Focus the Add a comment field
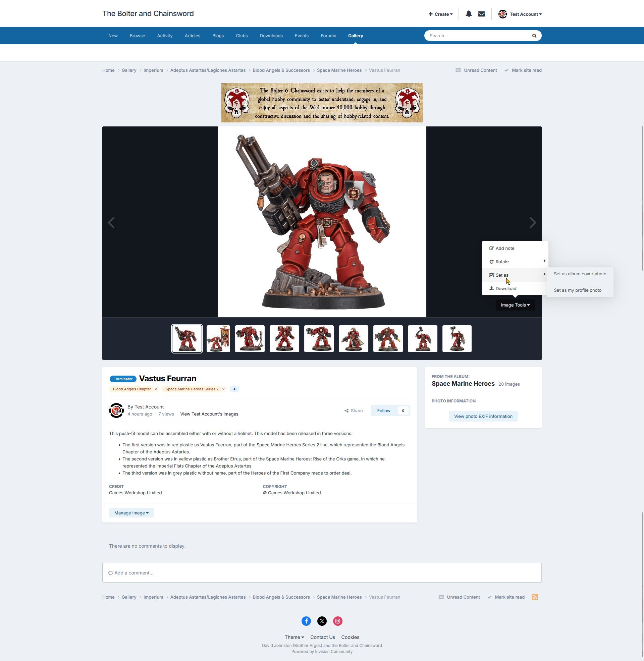 click(x=322, y=573)
